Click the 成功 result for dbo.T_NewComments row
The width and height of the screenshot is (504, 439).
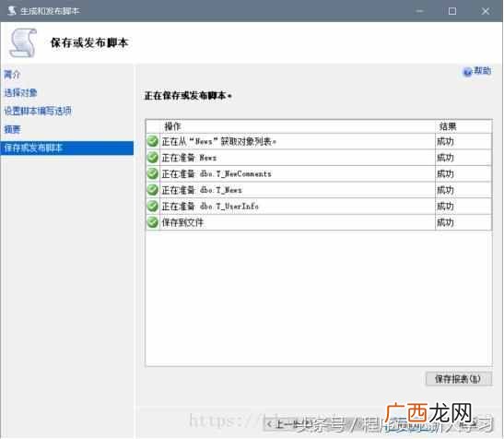tap(445, 173)
